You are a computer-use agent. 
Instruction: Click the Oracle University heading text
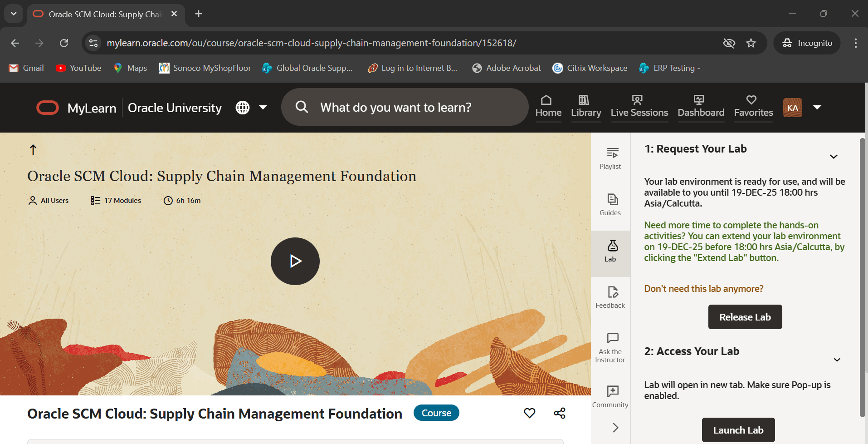coord(175,108)
